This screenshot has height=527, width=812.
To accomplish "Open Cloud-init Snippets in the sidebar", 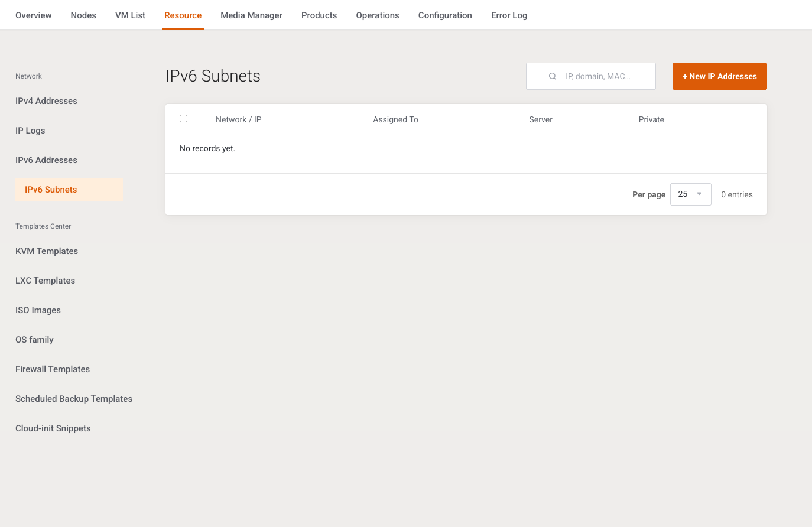I will [x=53, y=428].
